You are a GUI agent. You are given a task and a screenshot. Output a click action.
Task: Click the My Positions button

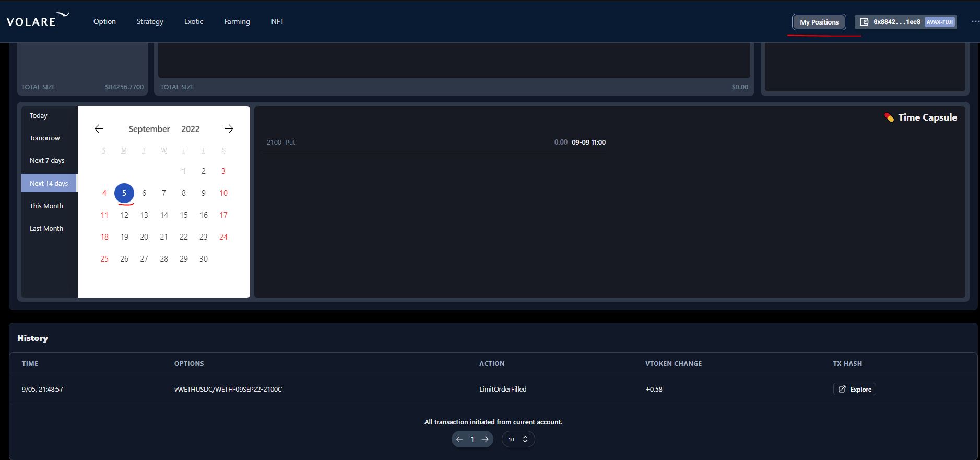pos(819,22)
